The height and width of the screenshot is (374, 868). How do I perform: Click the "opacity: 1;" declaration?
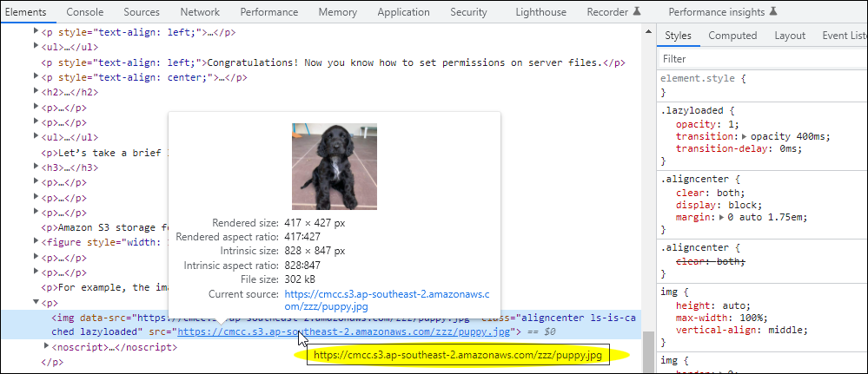point(707,123)
